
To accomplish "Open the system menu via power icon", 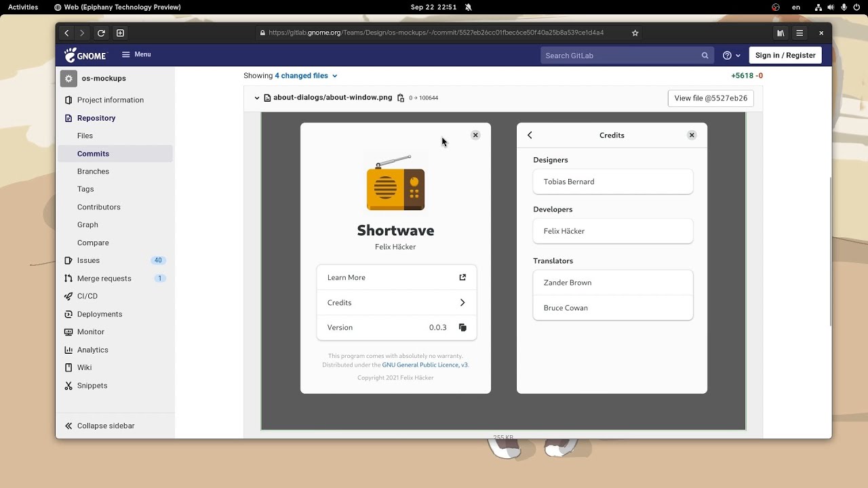I will (x=856, y=7).
